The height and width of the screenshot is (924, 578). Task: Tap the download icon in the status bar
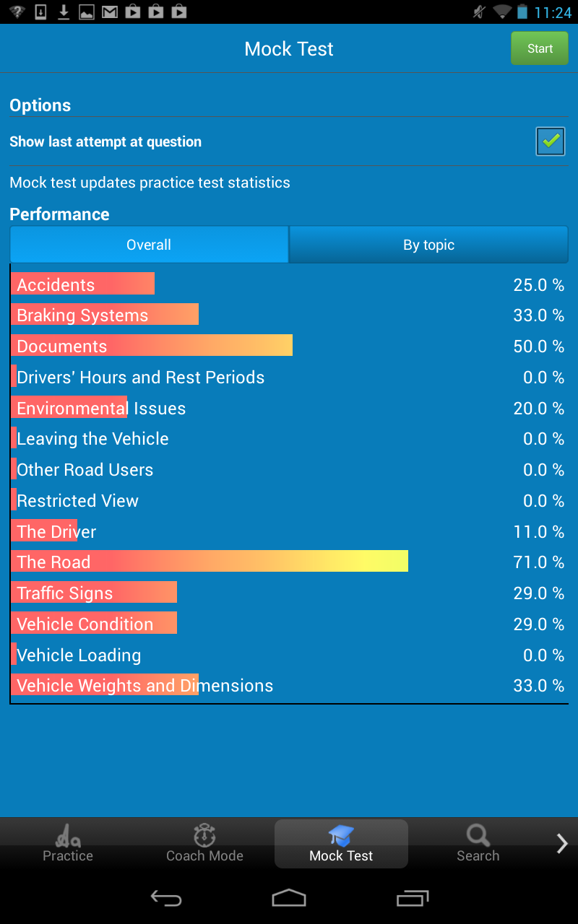63,12
